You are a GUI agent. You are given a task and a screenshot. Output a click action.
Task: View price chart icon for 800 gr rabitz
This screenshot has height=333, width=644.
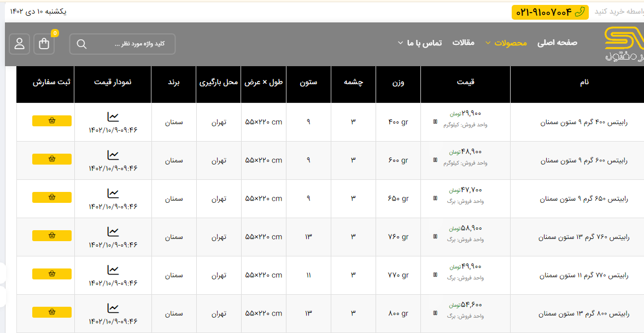pos(113,308)
